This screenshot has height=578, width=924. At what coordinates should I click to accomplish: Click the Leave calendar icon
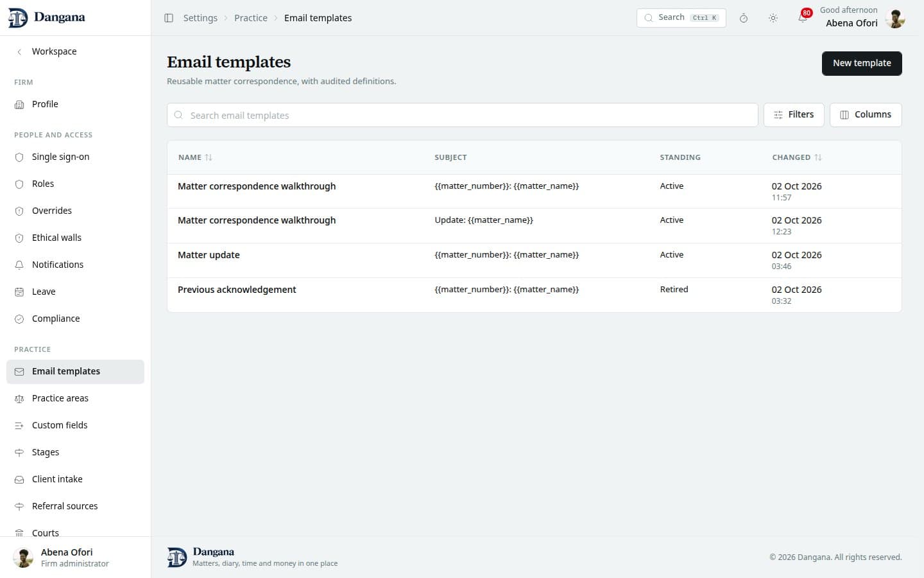(x=19, y=292)
